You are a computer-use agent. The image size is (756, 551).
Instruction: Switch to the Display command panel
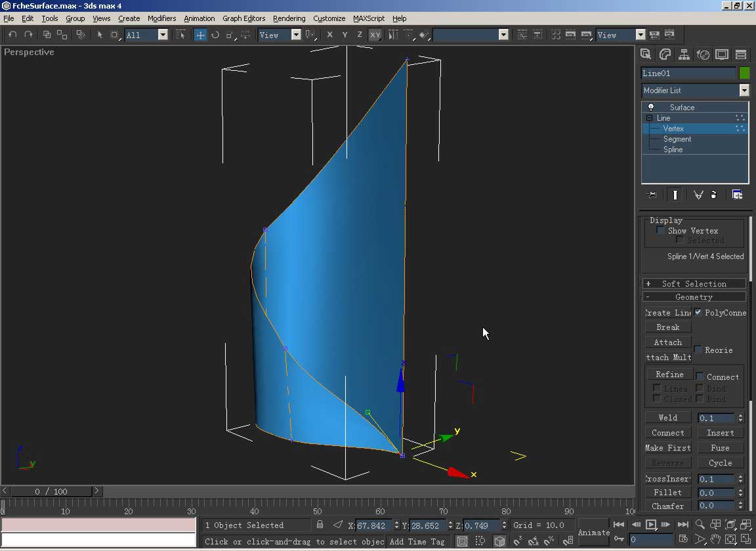coord(722,54)
